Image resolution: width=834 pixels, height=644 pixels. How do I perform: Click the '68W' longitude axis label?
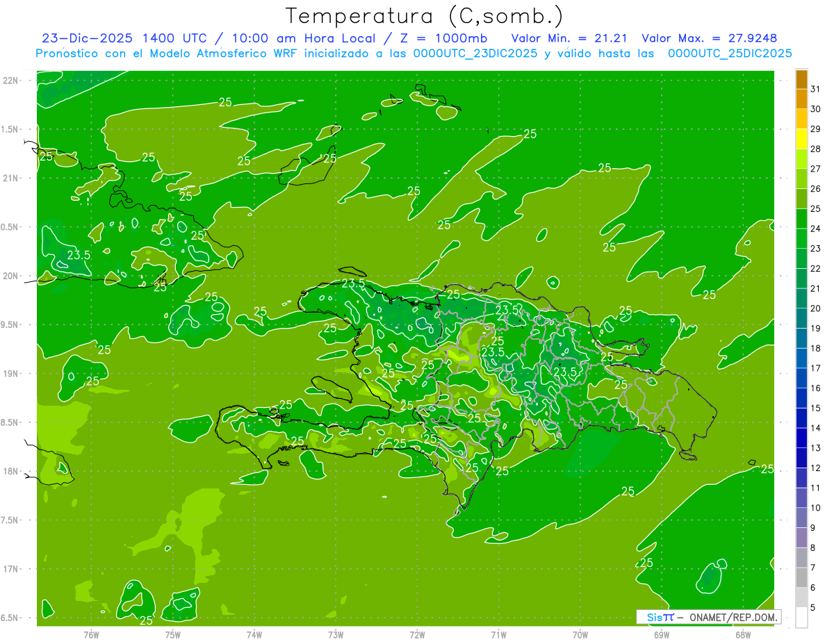pos(743,634)
